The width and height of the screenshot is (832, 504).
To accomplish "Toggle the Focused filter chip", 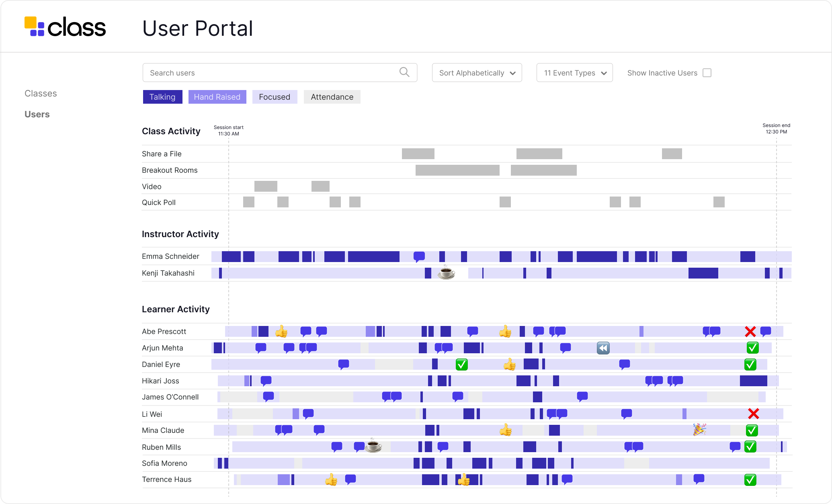I will [275, 97].
